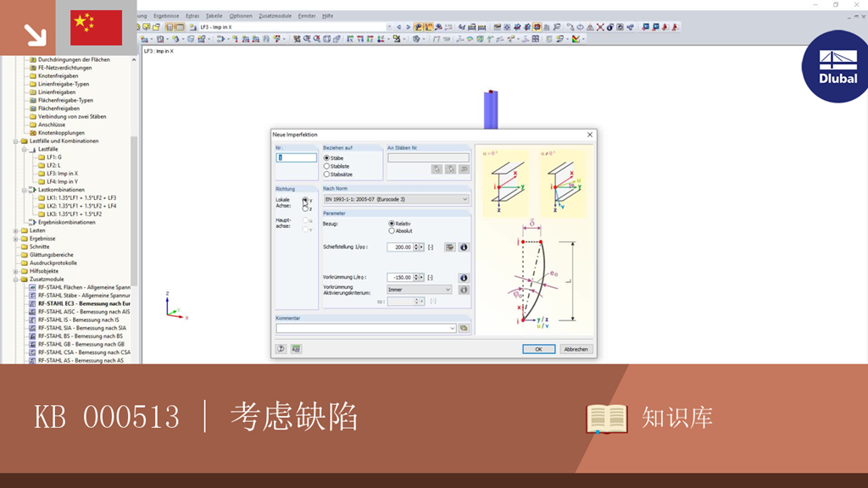Click the highlighted show loads toolbar icon
Screen dimensions: 868x488
pyautogui.click(x=419, y=27)
